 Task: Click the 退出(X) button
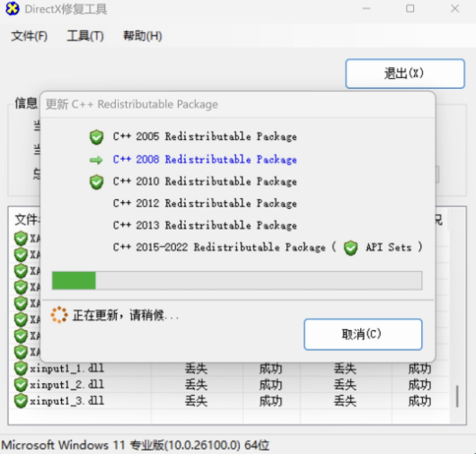tap(405, 74)
